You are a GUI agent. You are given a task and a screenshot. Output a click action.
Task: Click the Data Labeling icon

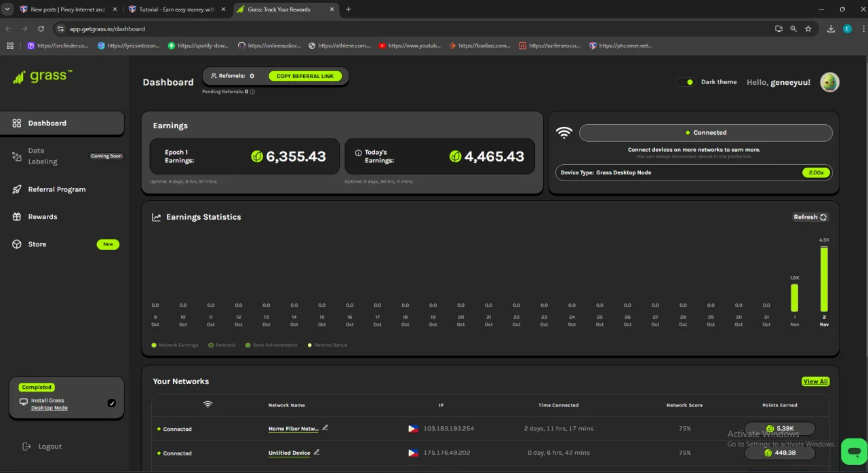pos(17,156)
